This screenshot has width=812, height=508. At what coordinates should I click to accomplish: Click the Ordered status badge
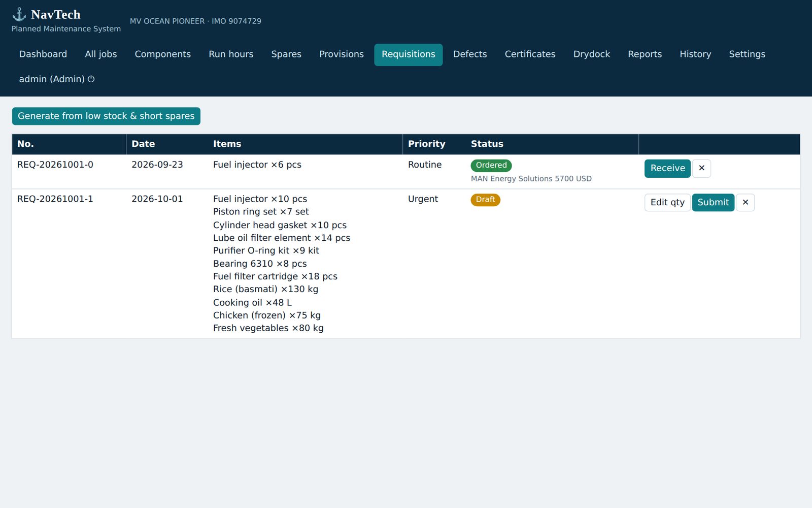pyautogui.click(x=491, y=165)
